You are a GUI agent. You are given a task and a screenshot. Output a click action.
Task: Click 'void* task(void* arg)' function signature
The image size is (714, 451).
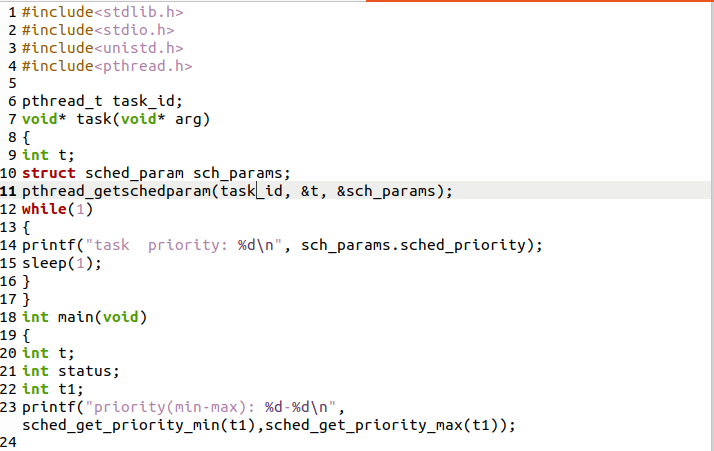coord(116,119)
